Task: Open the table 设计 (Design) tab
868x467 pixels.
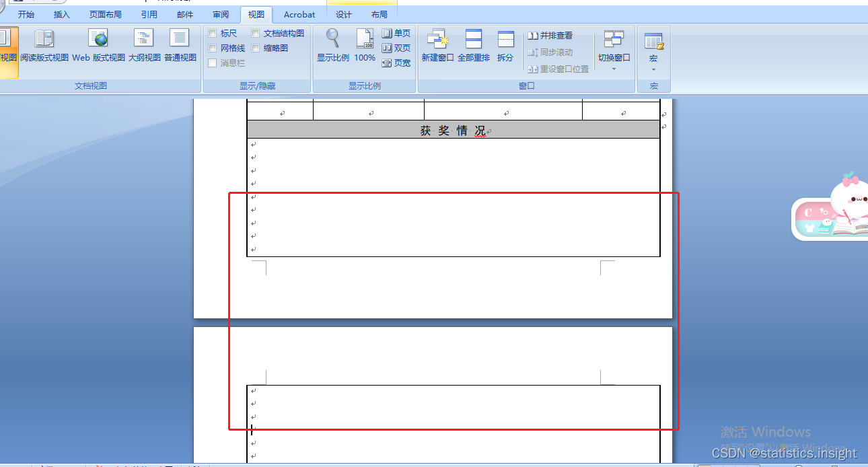Action: (344, 14)
